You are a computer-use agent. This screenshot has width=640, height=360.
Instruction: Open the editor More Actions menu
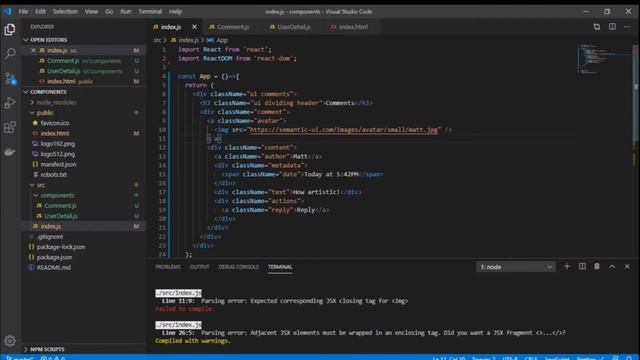coord(627,27)
